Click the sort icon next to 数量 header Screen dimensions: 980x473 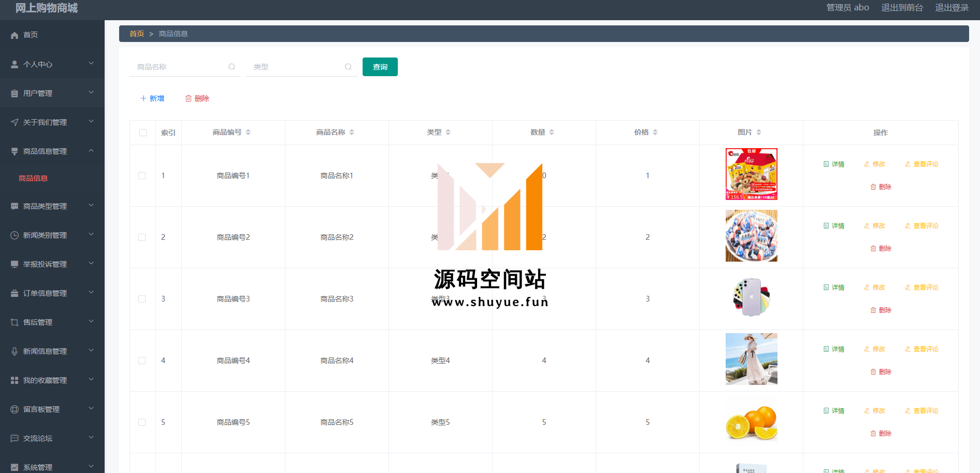[x=552, y=133]
